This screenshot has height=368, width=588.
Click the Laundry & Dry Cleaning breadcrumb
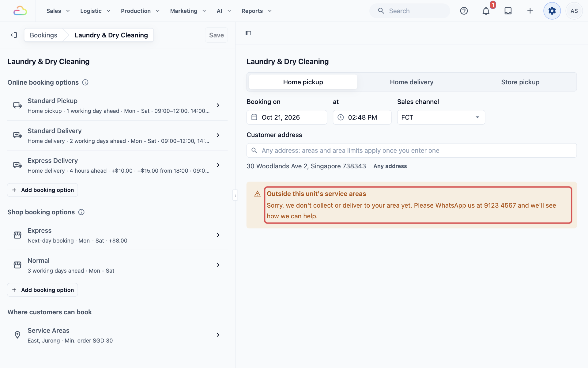(x=111, y=35)
